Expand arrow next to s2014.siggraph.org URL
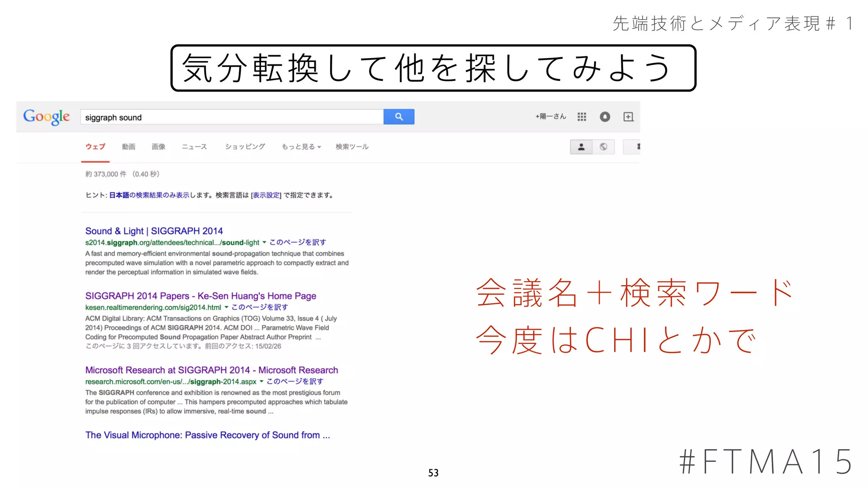Viewport: 868px width, 488px height. (264, 242)
